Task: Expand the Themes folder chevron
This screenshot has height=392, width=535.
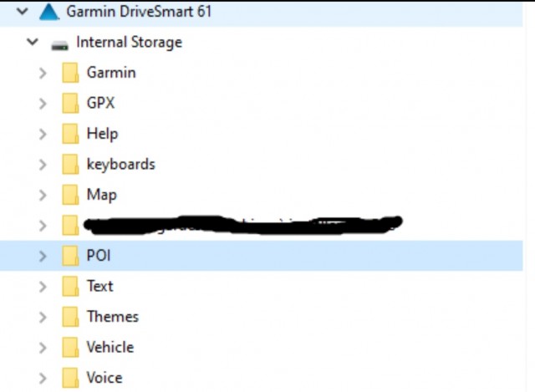Action: (43, 318)
